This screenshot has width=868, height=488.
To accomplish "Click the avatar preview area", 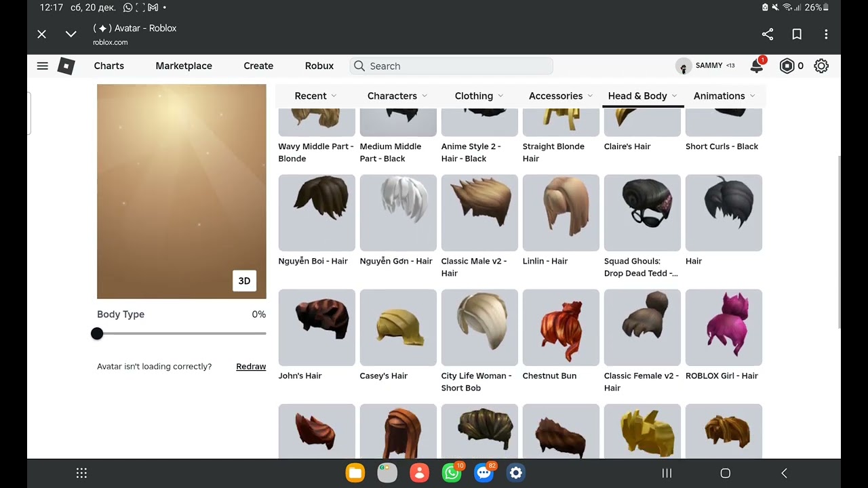I will [182, 191].
